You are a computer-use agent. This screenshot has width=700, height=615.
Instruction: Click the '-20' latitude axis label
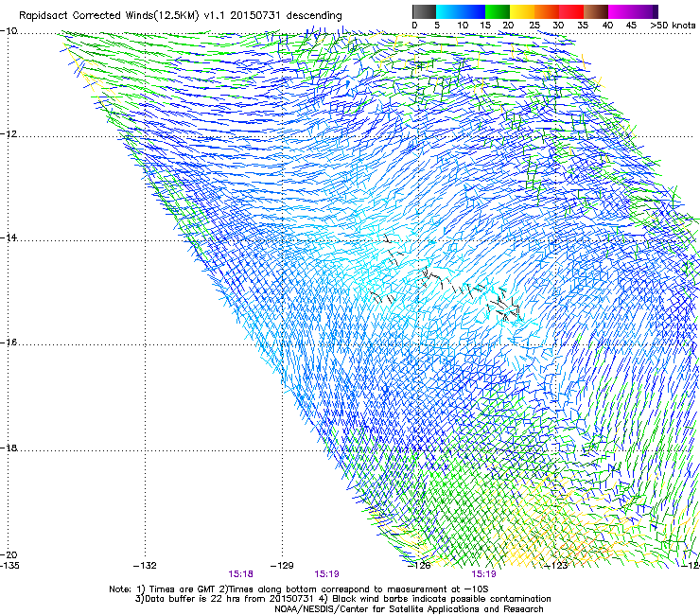9,554
